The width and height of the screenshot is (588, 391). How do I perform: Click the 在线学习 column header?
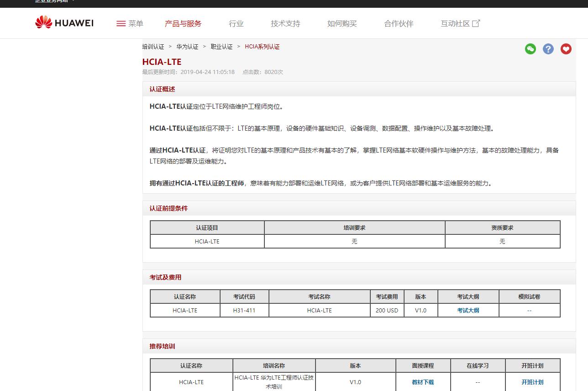point(478,365)
